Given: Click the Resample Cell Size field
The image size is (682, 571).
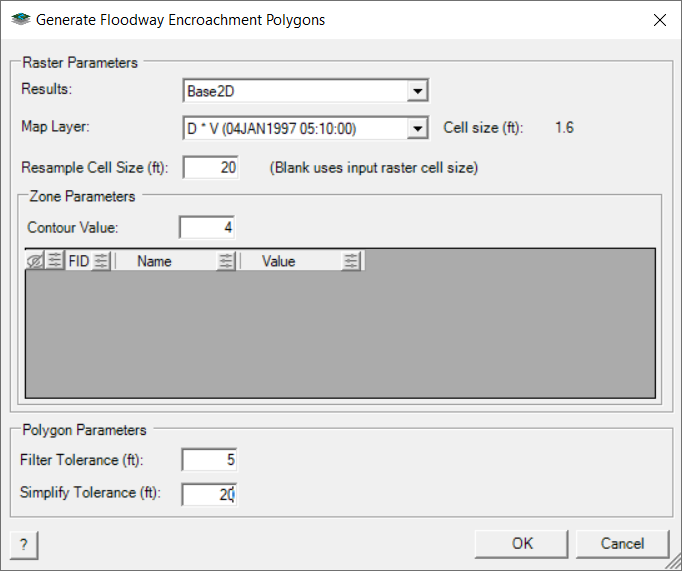Looking at the screenshot, I should pos(210,167).
